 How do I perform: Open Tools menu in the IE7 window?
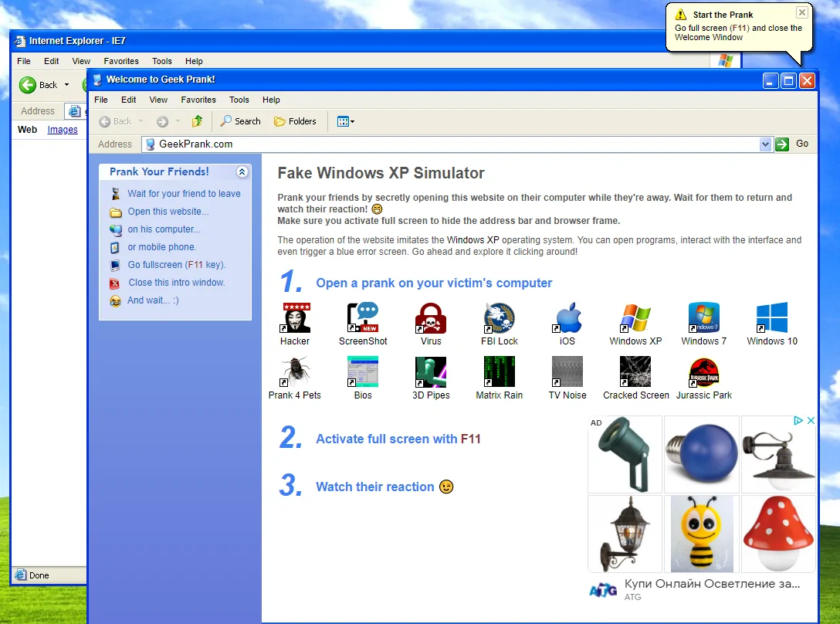click(162, 61)
